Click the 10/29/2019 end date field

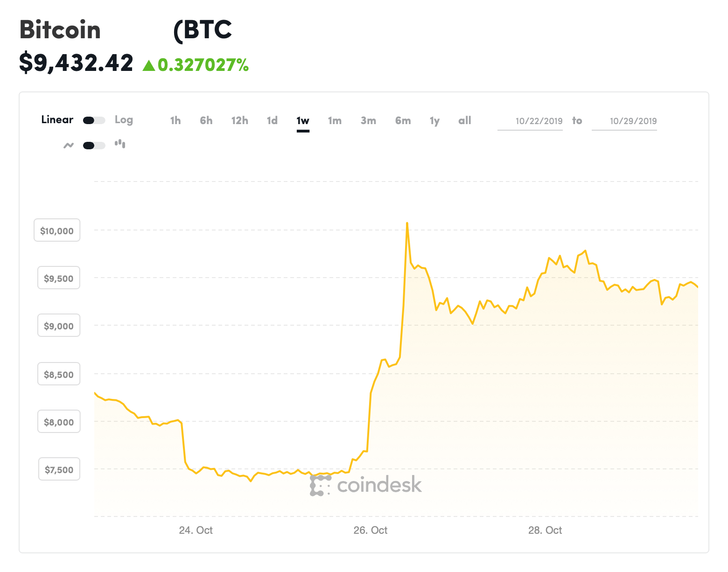point(625,121)
